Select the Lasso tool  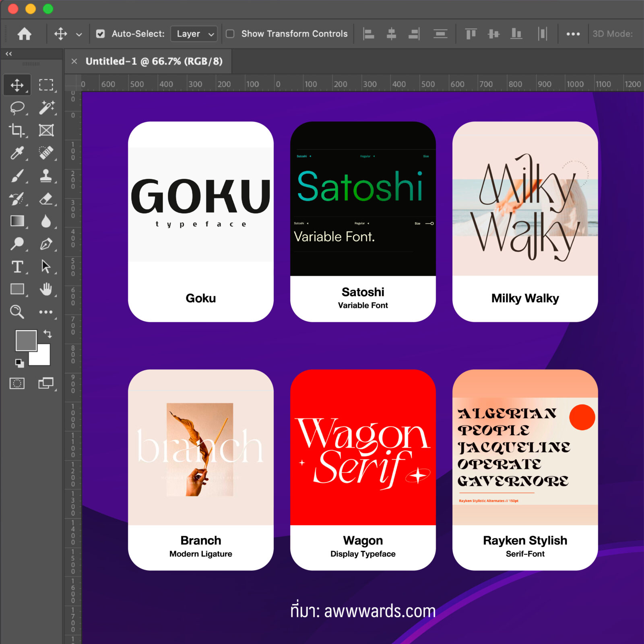[x=17, y=108]
